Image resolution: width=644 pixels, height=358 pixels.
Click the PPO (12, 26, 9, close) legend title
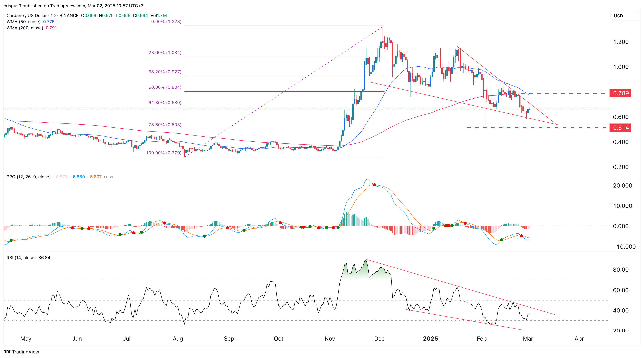click(28, 177)
